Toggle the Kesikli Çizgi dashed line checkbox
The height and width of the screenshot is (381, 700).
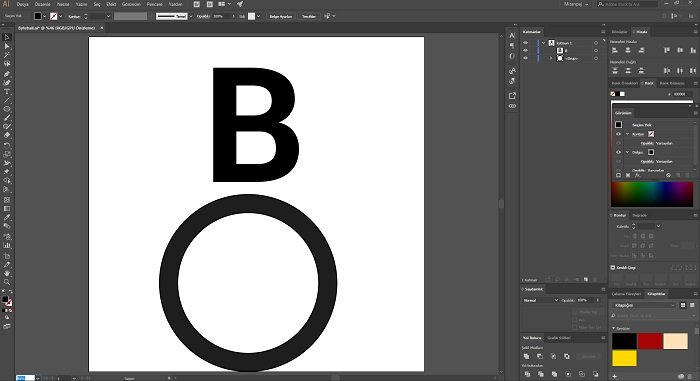613,268
